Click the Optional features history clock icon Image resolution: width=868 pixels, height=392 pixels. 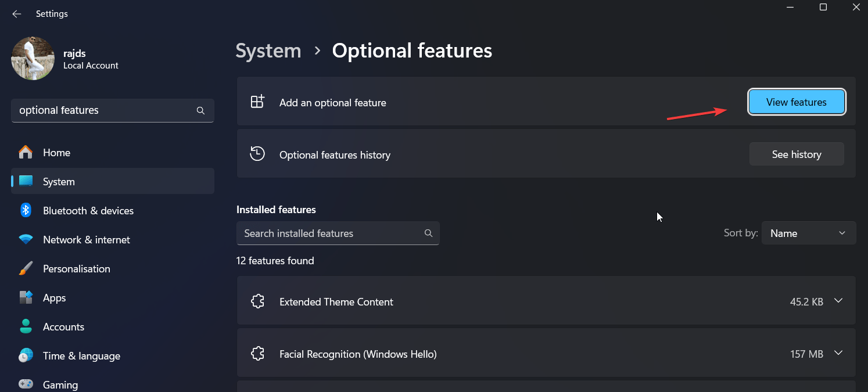(x=257, y=154)
